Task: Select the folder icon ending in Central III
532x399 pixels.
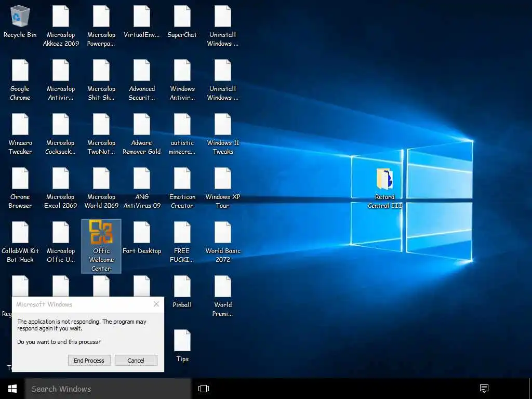Action: coord(385,188)
